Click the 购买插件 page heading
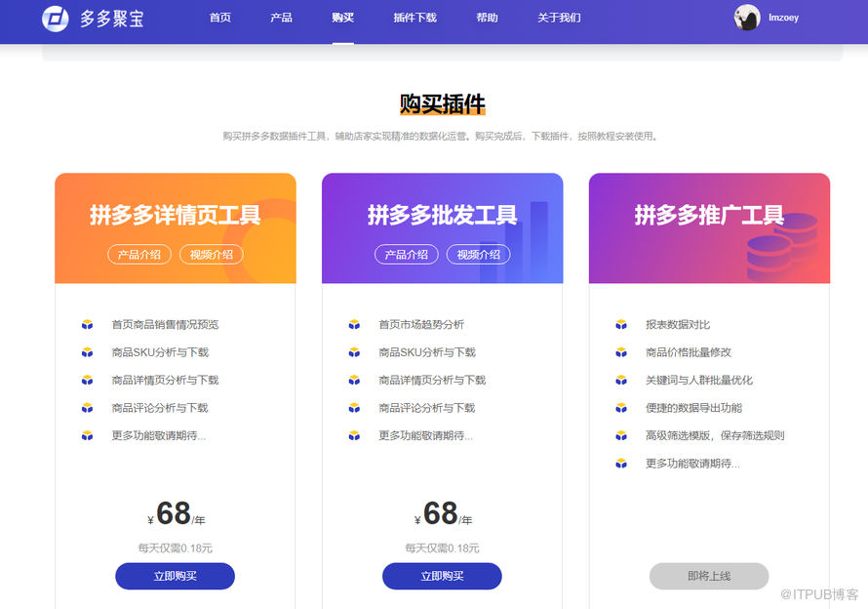This screenshot has width=868, height=609. tap(443, 104)
